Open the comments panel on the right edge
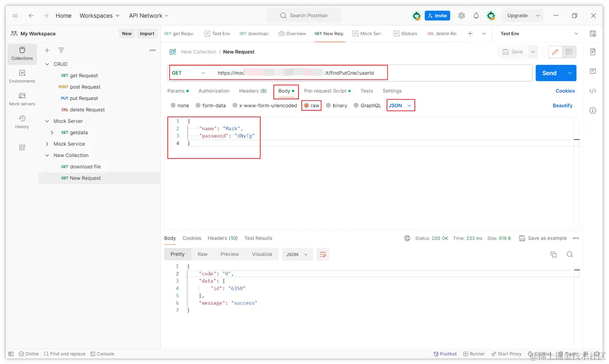609x364 pixels. pos(592,71)
